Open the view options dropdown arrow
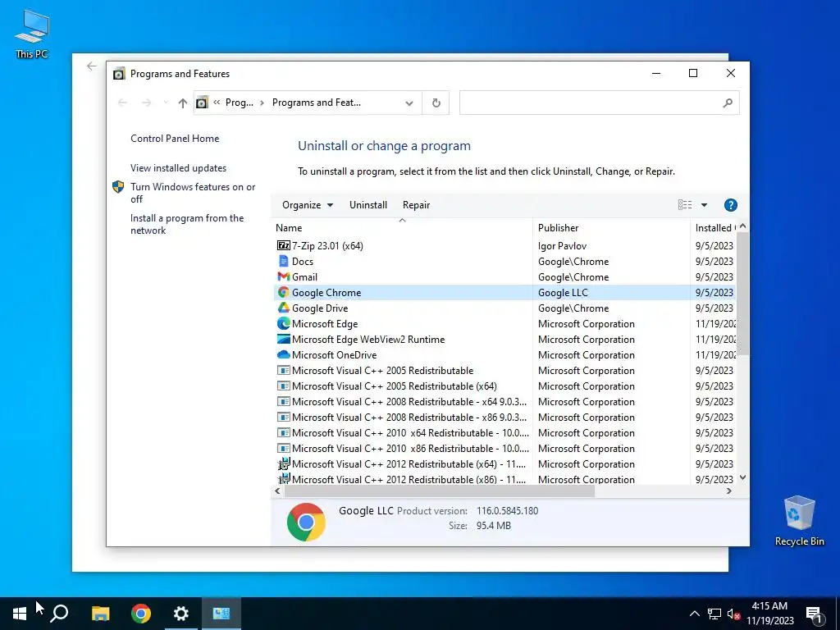This screenshot has width=840, height=630. click(x=704, y=205)
